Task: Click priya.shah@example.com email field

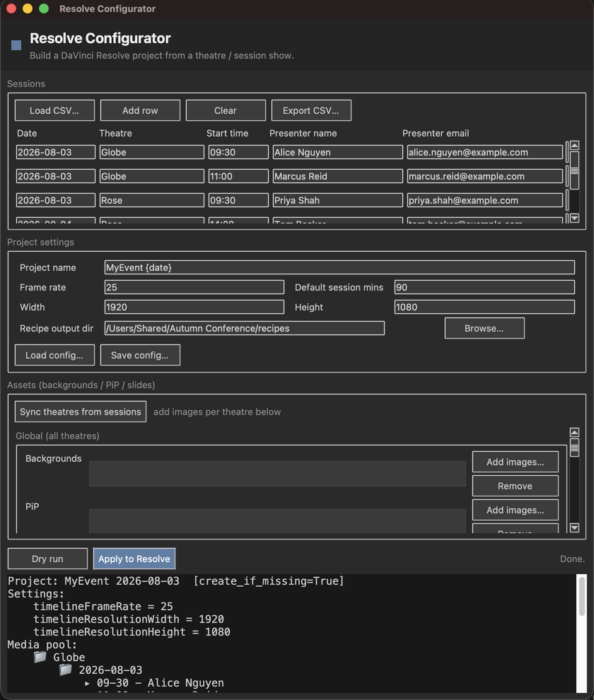Action: [x=485, y=200]
